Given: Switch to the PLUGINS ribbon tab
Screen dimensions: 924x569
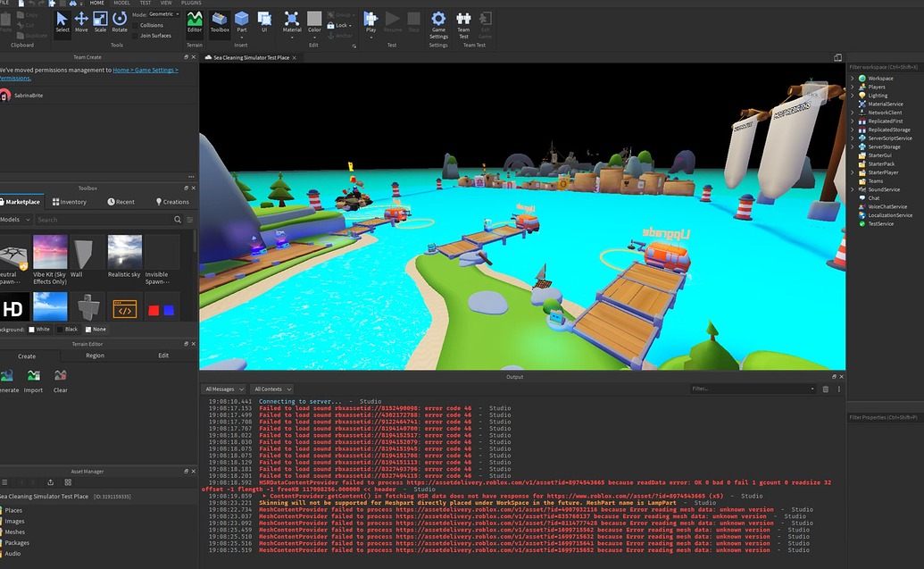Looking at the screenshot, I should 191,3.
